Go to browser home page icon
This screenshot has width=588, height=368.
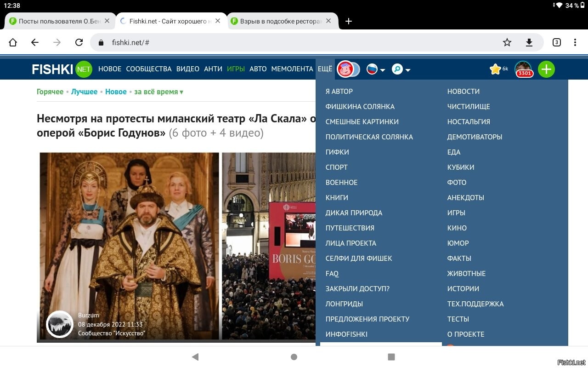pyautogui.click(x=13, y=42)
